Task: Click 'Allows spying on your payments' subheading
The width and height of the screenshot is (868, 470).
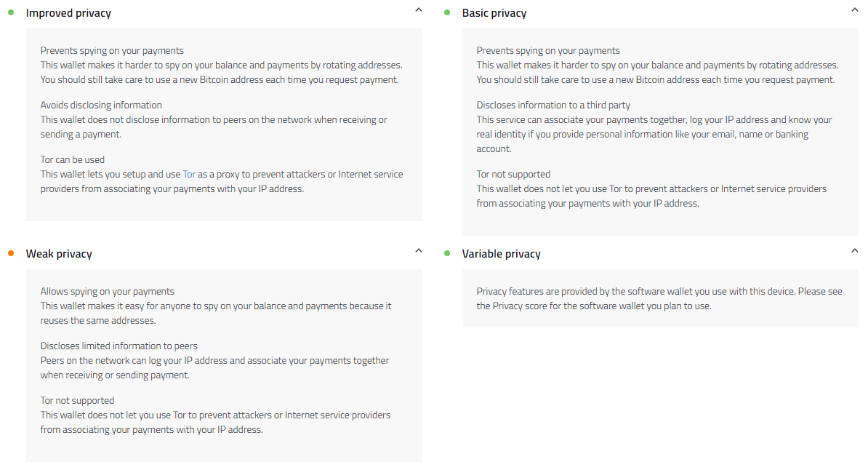Action: (x=108, y=291)
